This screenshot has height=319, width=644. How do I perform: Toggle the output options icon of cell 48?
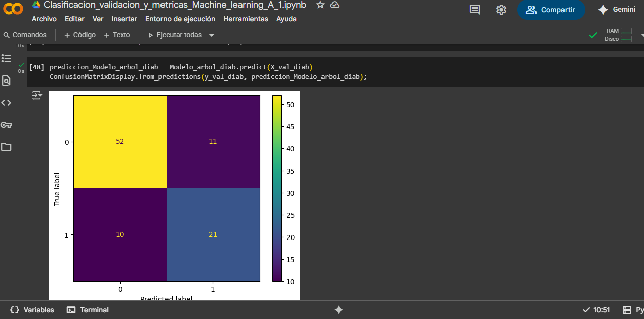click(x=37, y=95)
